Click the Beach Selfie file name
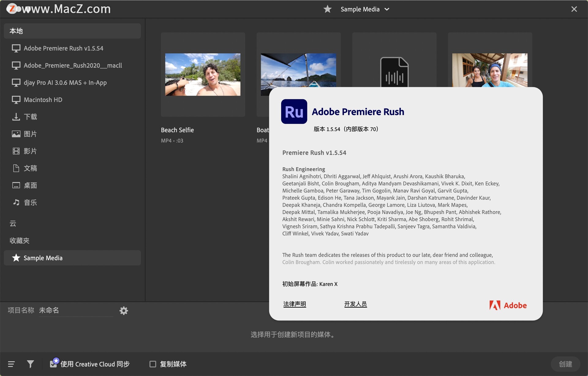The height and width of the screenshot is (376, 588). 177,130
